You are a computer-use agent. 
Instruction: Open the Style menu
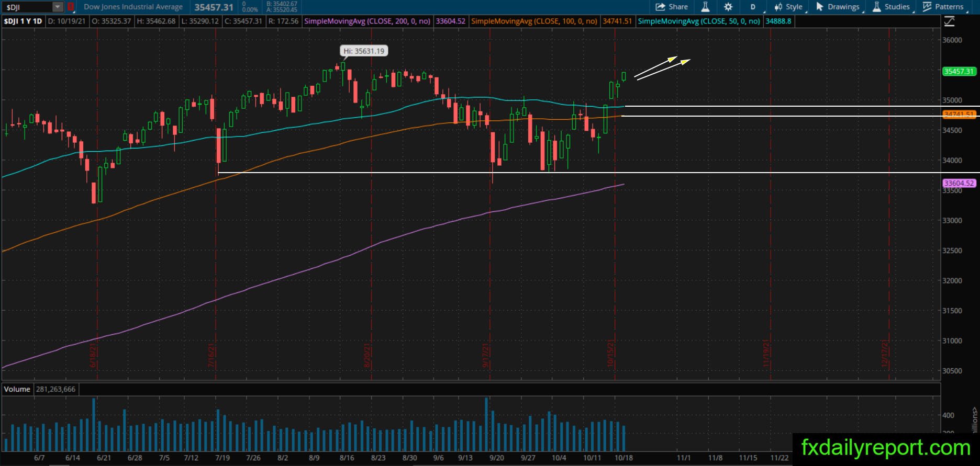tap(788, 7)
